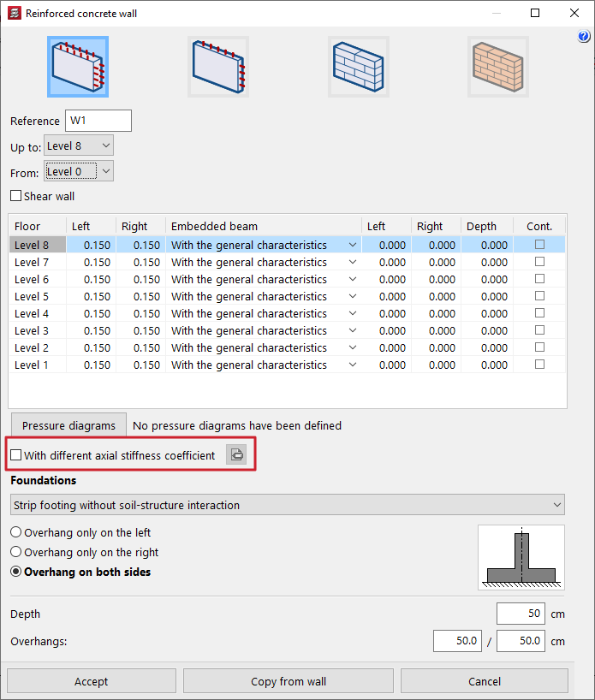Viewport: 595px width, 700px height.
Task: Click the second Overhangs value field
Action: [x=521, y=641]
